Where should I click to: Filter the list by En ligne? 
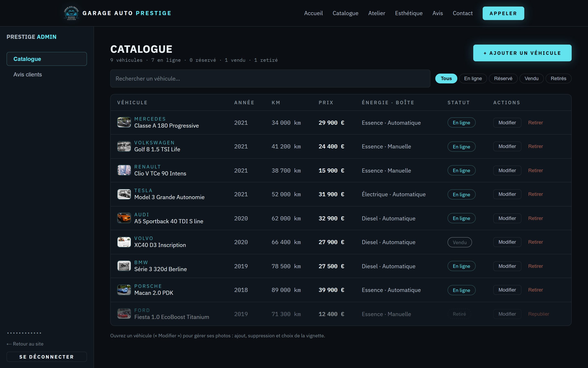pyautogui.click(x=473, y=78)
